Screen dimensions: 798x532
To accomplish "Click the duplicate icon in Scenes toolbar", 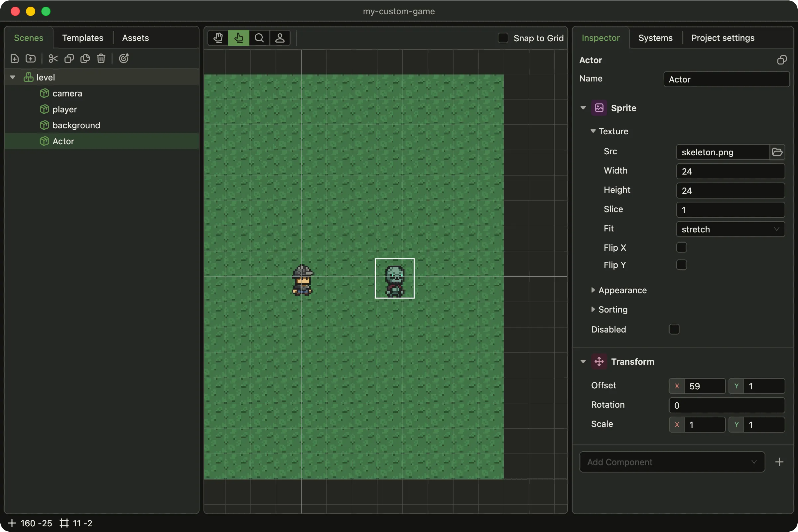I will click(x=85, y=59).
